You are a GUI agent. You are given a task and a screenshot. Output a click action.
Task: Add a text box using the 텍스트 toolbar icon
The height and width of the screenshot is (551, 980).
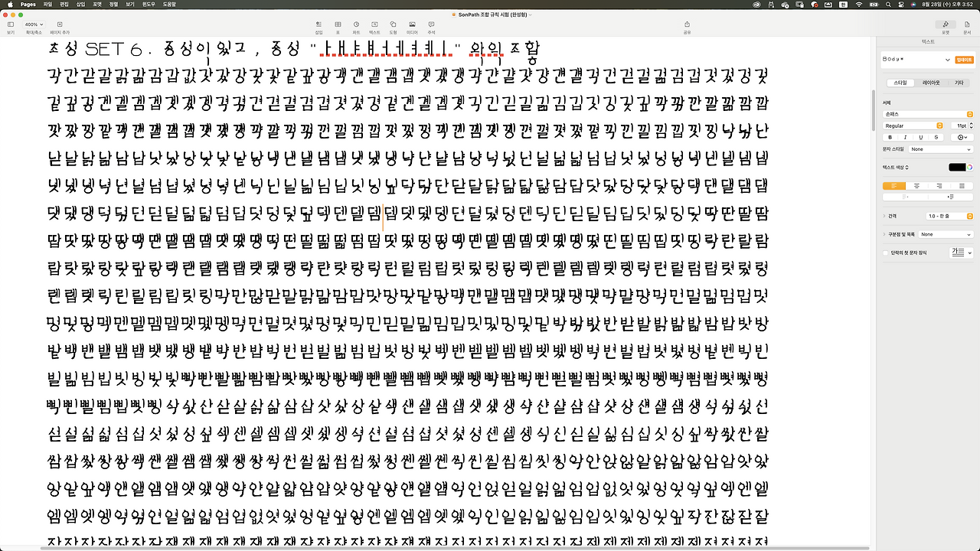[375, 26]
